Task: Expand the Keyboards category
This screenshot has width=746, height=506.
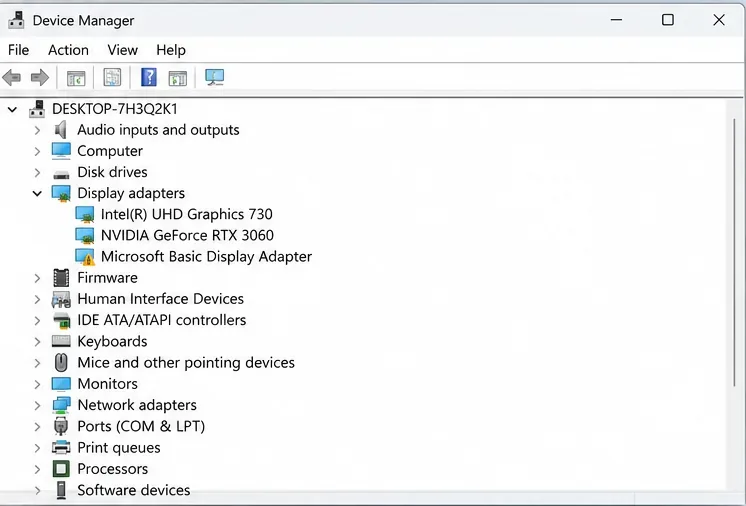Action: tap(37, 341)
